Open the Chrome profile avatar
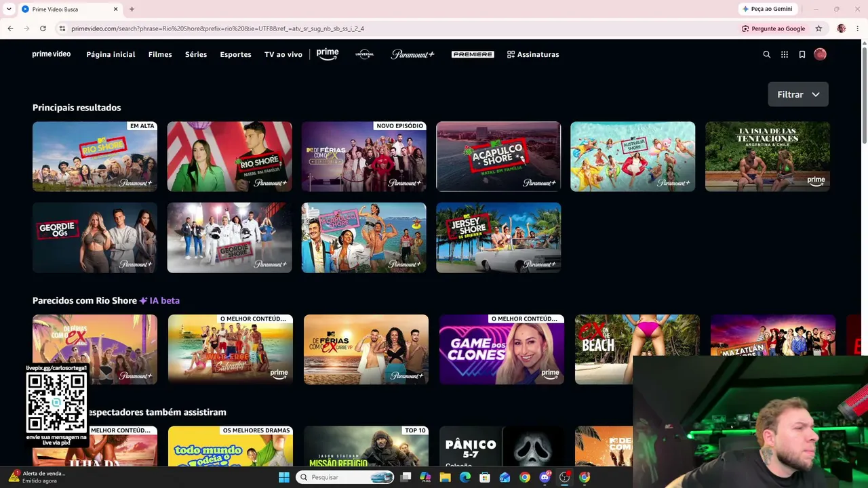This screenshot has width=868, height=488. (842, 28)
